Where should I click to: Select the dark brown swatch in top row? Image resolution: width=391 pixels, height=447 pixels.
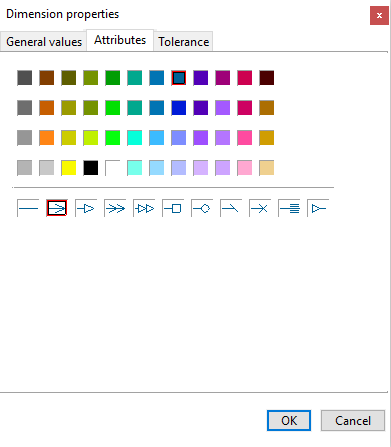[47, 78]
